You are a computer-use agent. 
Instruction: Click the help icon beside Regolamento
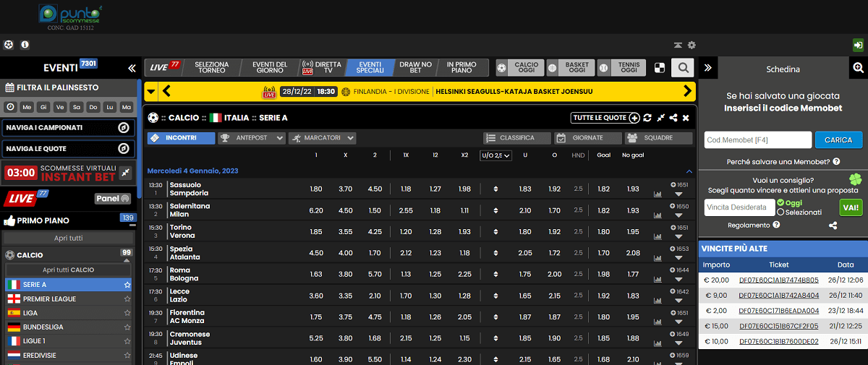pos(776,225)
